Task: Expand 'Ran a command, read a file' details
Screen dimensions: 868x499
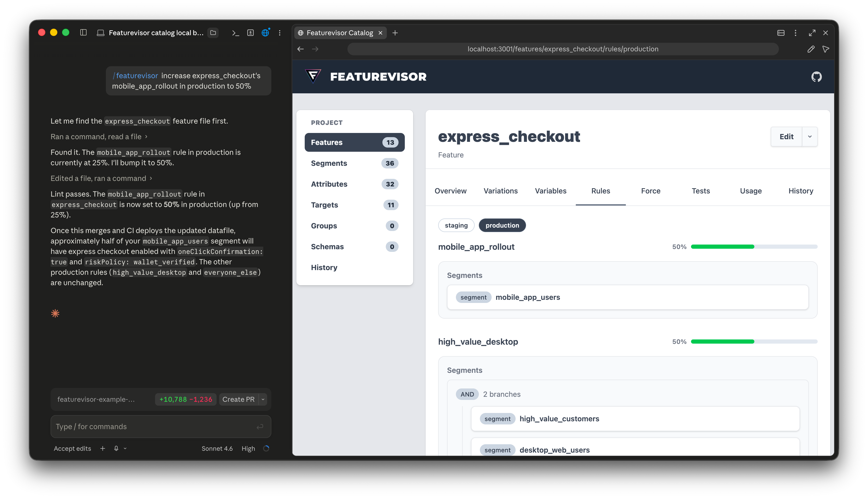Action: tap(99, 136)
